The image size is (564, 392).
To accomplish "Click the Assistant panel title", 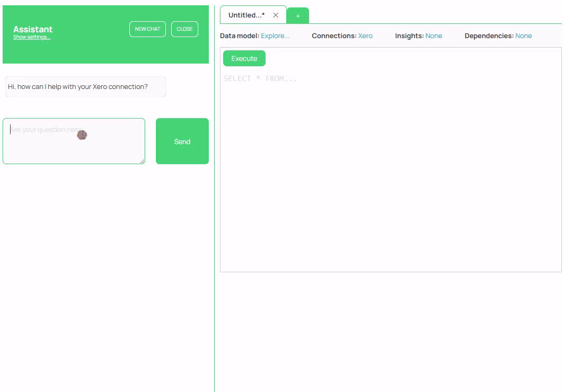I will (x=33, y=29).
